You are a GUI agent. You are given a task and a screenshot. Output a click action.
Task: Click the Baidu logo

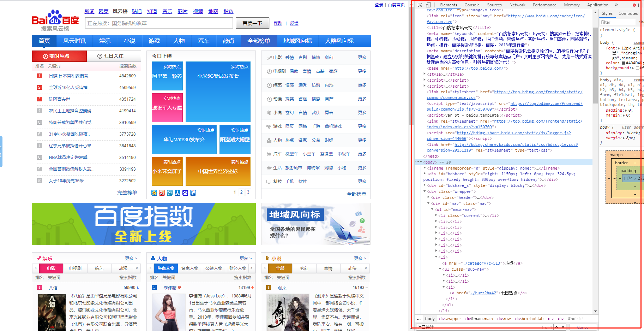click(55, 20)
